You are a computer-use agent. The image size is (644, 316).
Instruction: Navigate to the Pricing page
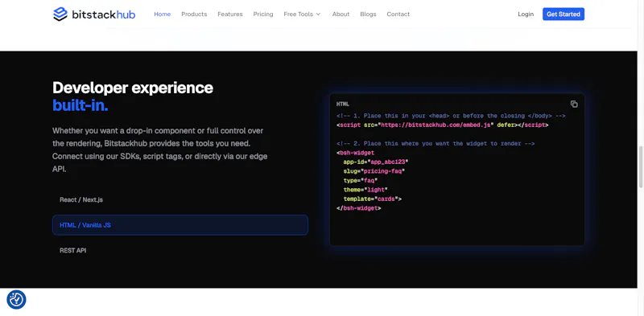tap(263, 14)
